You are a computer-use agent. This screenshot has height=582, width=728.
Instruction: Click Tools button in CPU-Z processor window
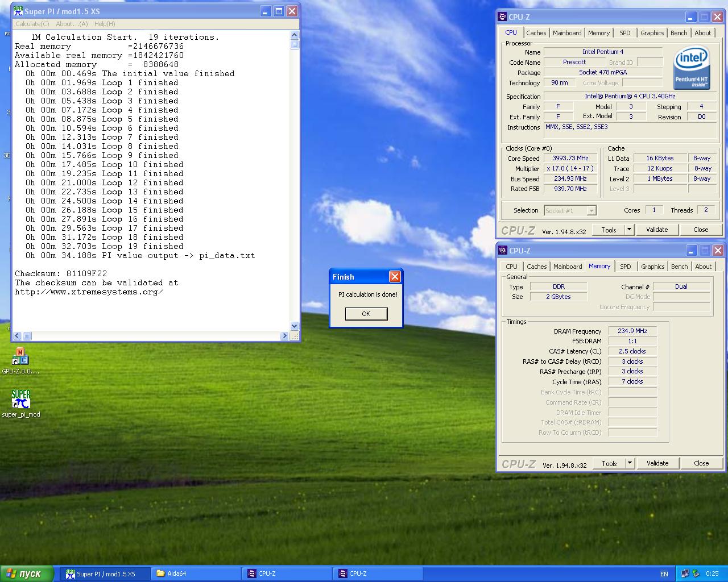[609, 230]
